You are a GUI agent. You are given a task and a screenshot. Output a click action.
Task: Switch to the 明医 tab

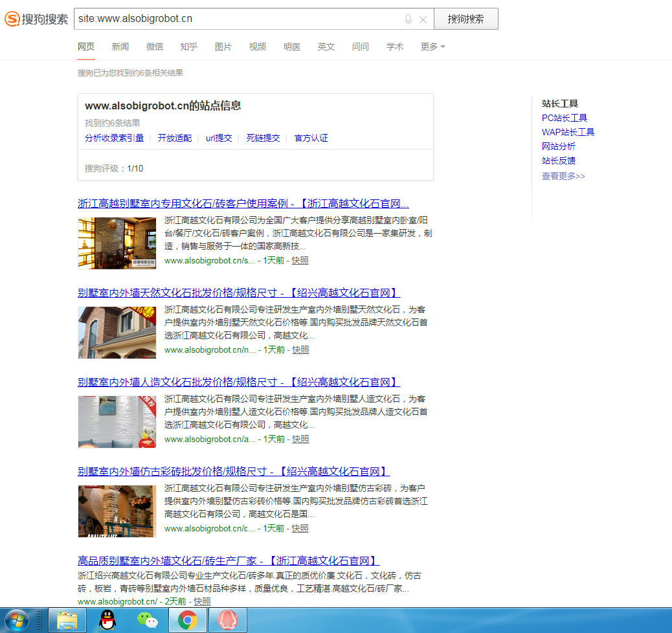click(x=292, y=47)
